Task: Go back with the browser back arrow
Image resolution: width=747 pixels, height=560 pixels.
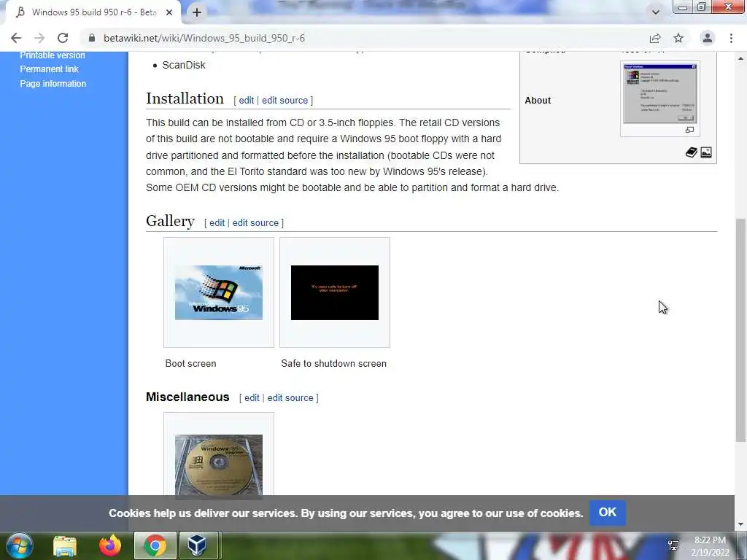Action: 16,38
